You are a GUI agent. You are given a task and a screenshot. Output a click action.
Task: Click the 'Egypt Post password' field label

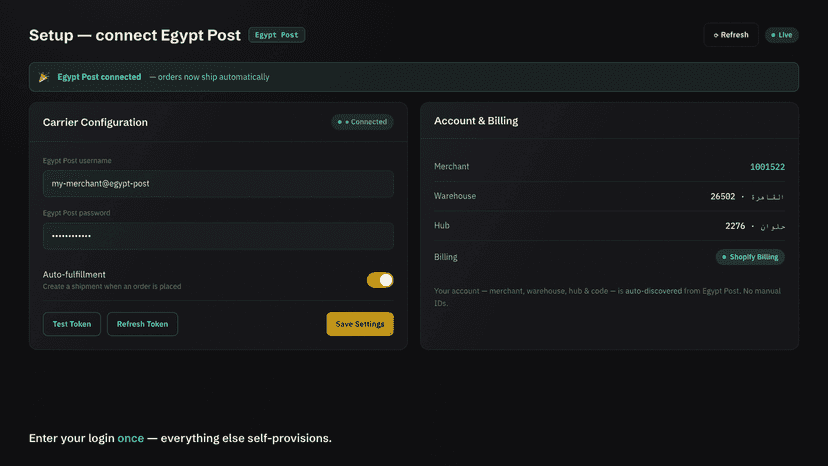77,213
